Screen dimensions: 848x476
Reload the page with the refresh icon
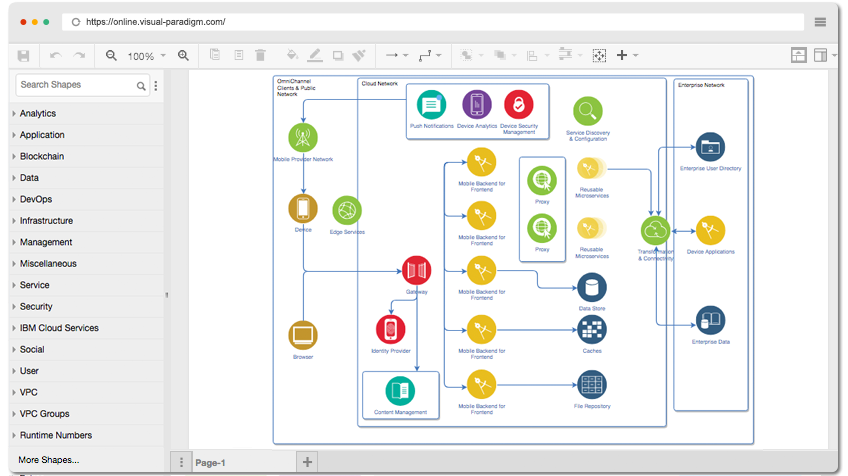76,22
